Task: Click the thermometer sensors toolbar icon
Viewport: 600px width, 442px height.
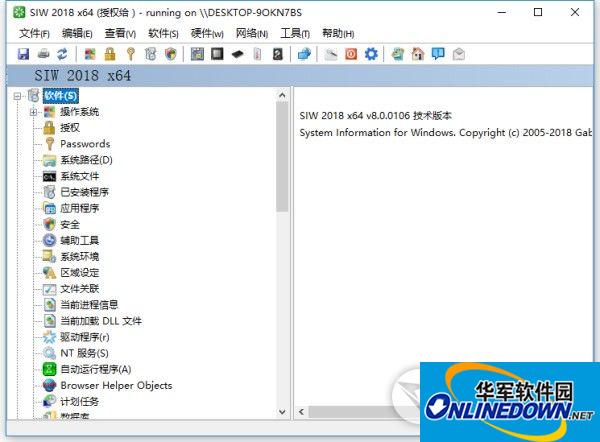Action: (258, 54)
